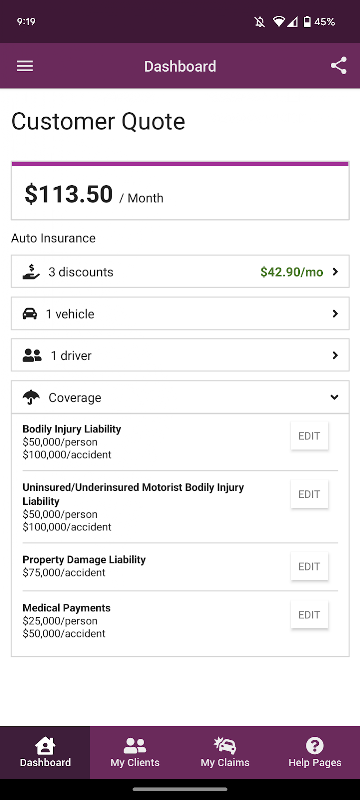Click the people icon beside 1 driver
This screenshot has width=360, height=800.
point(32,356)
